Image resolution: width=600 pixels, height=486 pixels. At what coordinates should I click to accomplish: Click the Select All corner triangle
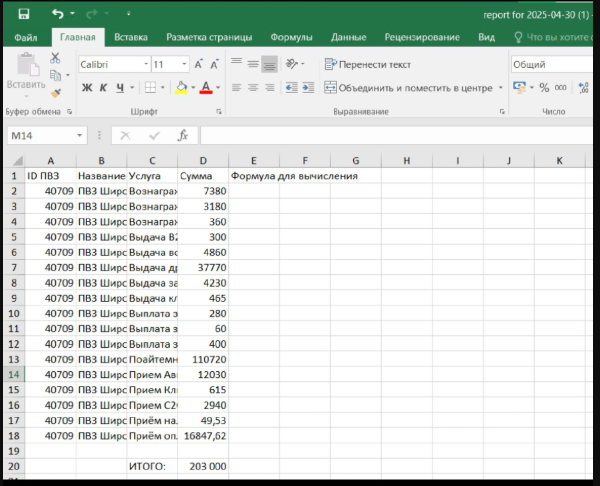tap(17, 160)
